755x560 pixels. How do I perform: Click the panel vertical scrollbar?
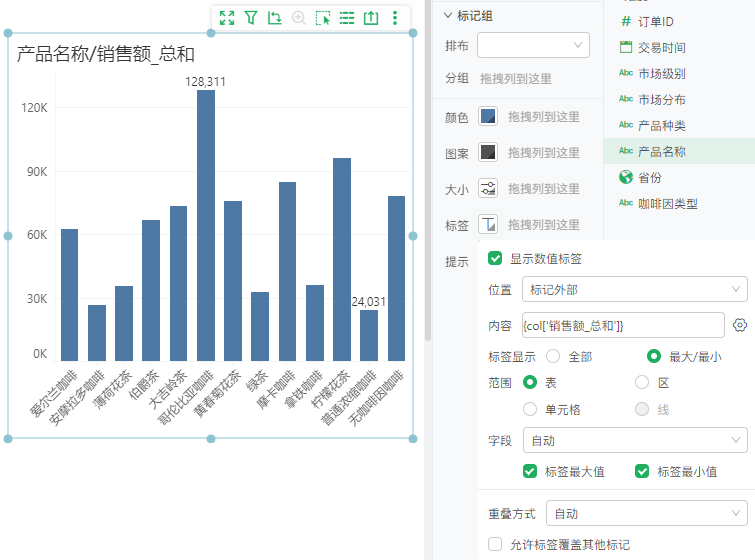click(x=428, y=170)
